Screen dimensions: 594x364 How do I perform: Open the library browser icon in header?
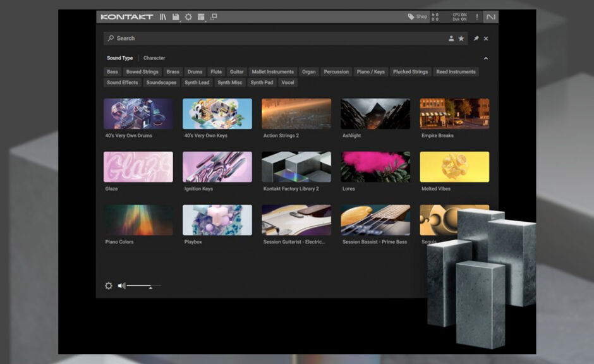click(164, 17)
